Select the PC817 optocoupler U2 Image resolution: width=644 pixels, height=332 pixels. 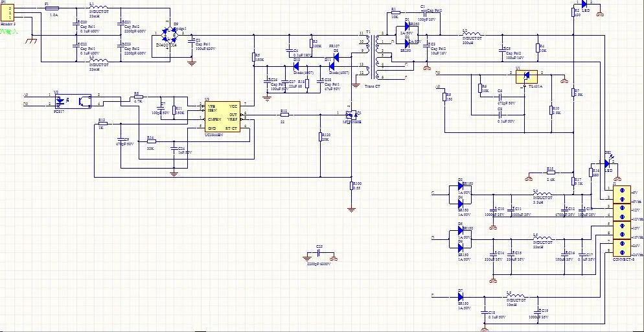73,102
